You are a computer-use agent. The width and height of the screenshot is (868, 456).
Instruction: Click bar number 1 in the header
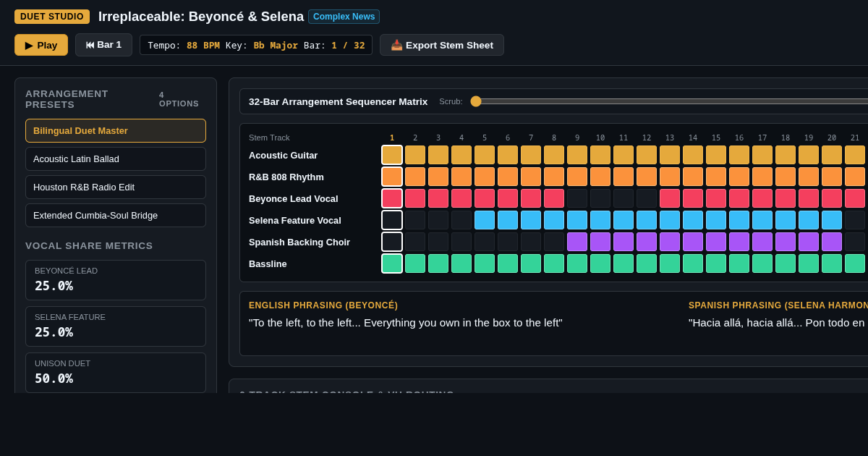point(392,138)
